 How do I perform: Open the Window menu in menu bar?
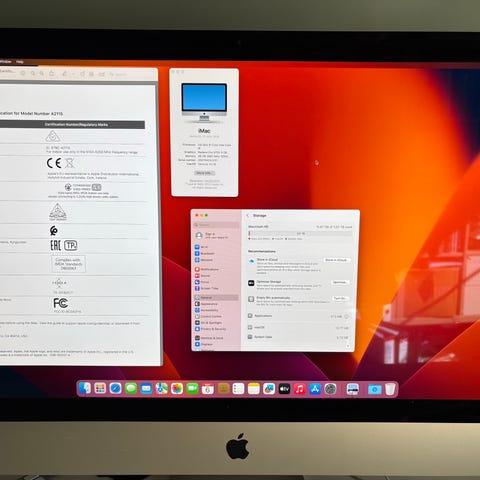click(x=6, y=61)
